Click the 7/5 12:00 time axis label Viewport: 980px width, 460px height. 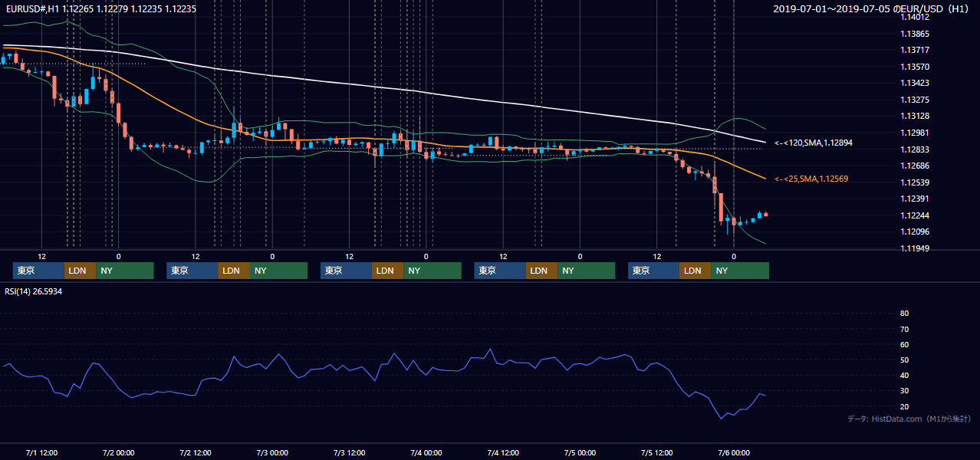[657, 452]
